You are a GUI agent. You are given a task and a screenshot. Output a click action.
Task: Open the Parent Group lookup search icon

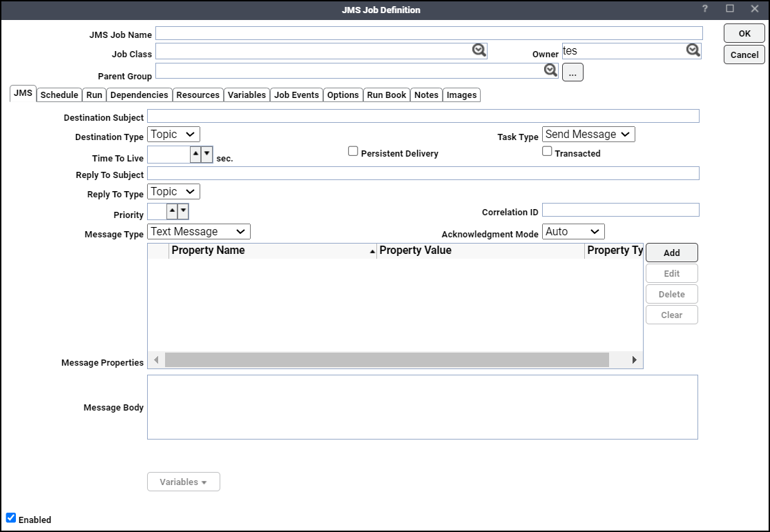click(550, 70)
